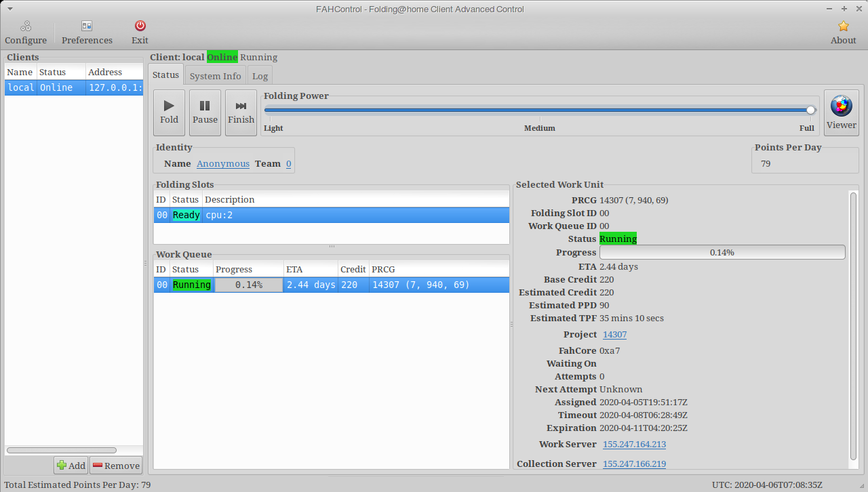The height and width of the screenshot is (492, 868).
Task: Sort clients by Address column header
Action: click(114, 72)
